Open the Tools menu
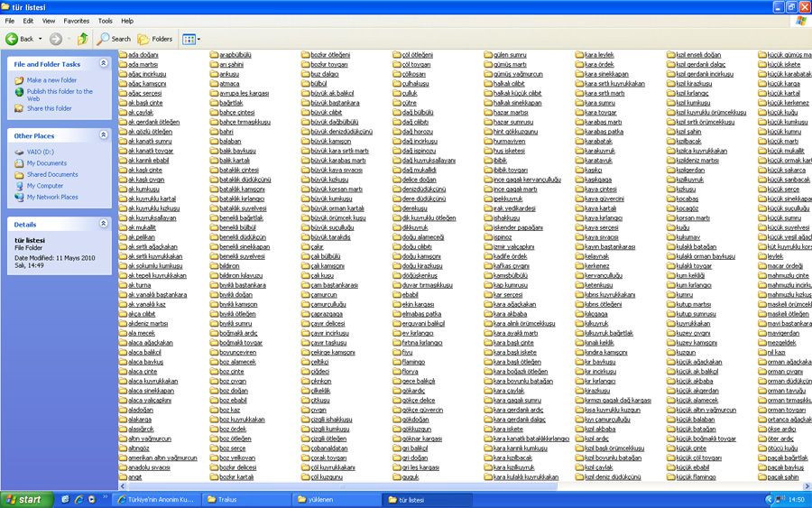Screen dimensions: 812x508 (x=105, y=20)
